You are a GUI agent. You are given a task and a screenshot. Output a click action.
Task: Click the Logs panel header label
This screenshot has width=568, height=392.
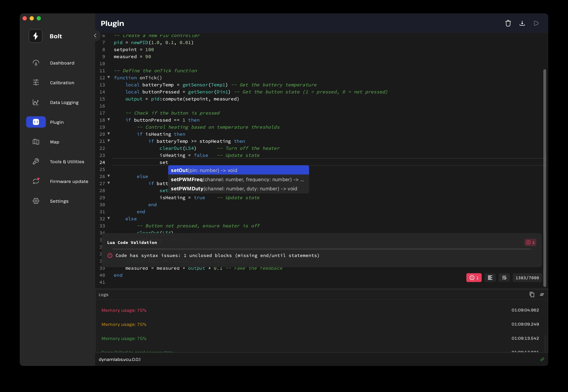pos(103,295)
